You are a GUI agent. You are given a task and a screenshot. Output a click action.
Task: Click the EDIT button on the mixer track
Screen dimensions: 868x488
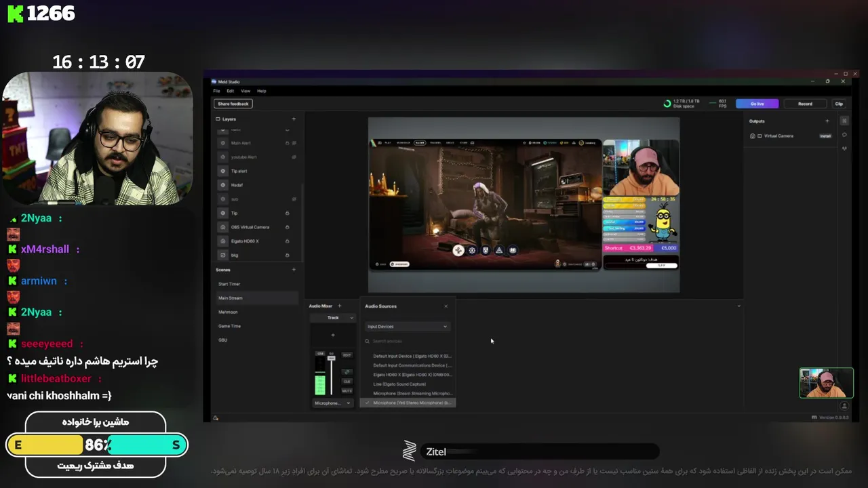click(x=347, y=355)
